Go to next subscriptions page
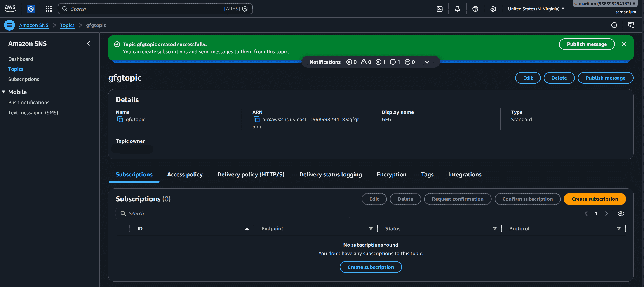The height and width of the screenshot is (287, 644). click(x=606, y=214)
